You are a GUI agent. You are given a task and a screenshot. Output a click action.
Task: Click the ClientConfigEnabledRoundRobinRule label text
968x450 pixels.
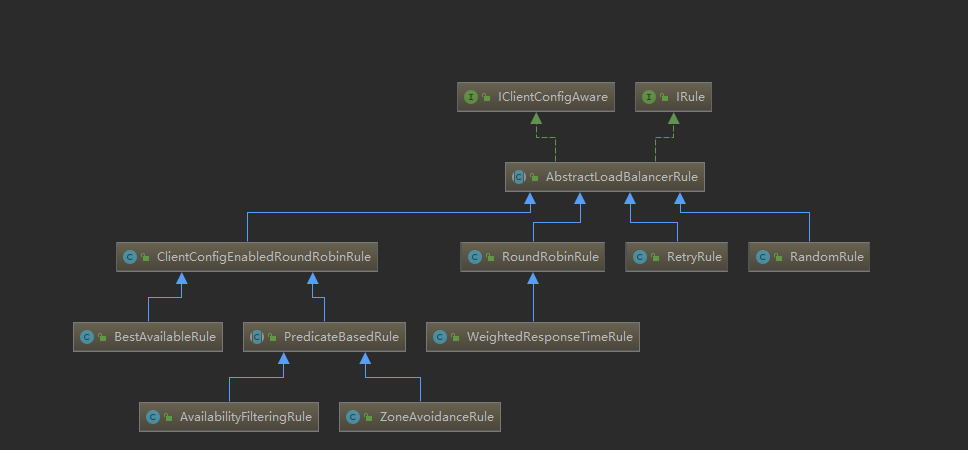(x=264, y=257)
